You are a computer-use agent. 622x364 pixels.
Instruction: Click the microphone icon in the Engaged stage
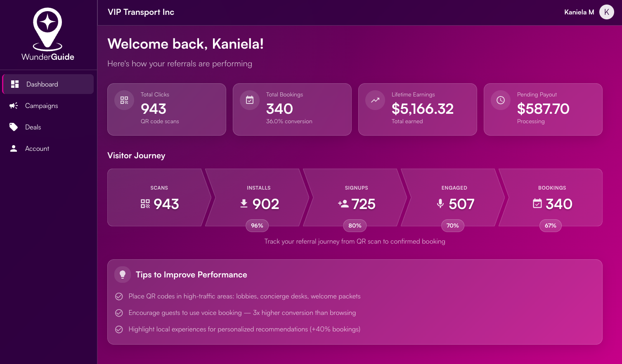[x=440, y=203]
